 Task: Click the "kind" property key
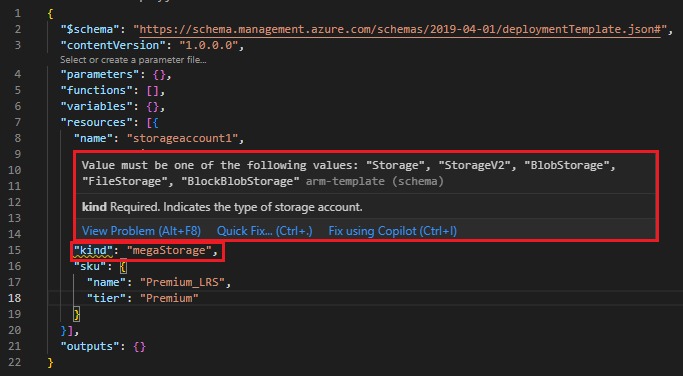93,251
